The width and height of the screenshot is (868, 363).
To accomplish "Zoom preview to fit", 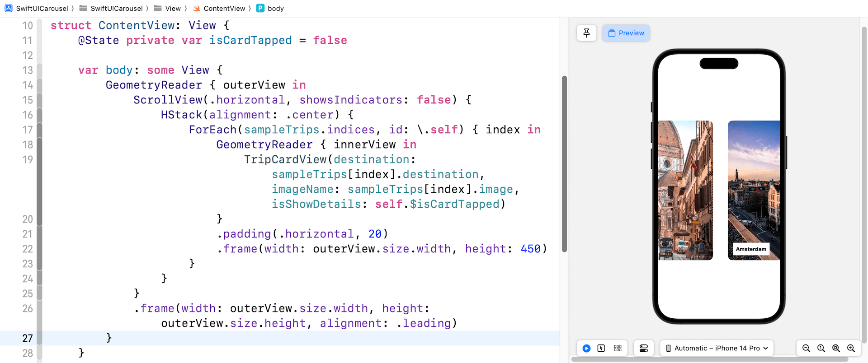I will 836,348.
